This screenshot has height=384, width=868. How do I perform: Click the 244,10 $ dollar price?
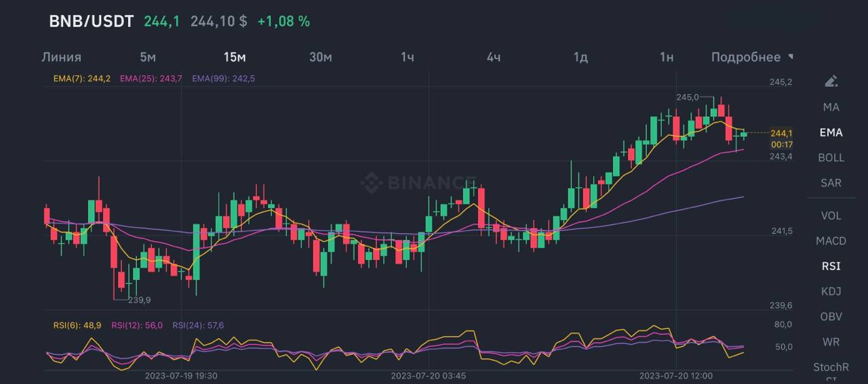pyautogui.click(x=218, y=21)
